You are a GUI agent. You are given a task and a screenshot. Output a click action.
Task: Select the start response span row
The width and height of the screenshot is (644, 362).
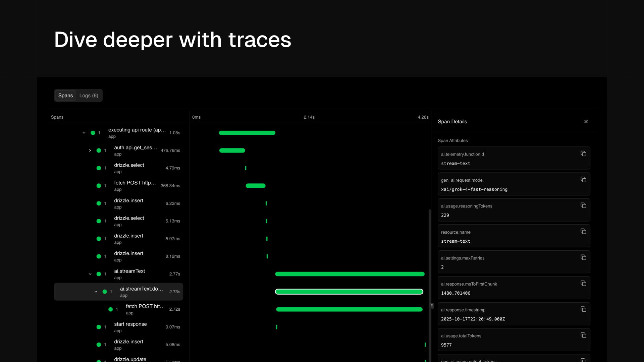pos(130,327)
